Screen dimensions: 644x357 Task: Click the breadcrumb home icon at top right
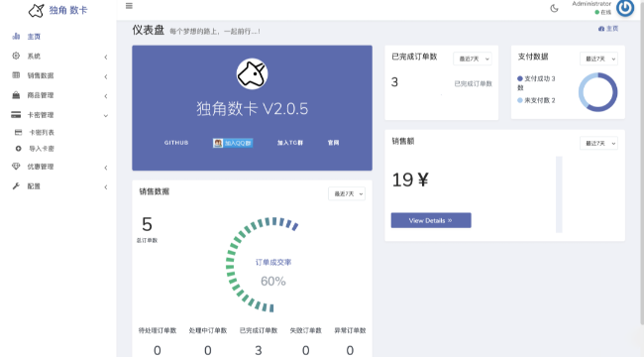coord(601,29)
